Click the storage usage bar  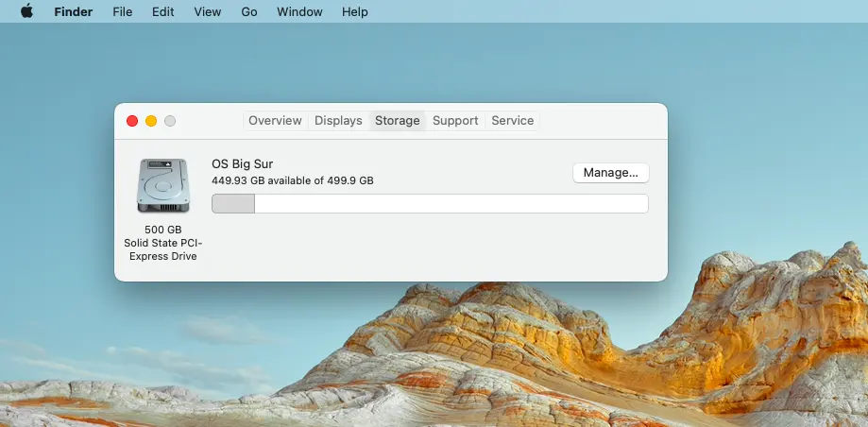click(430, 203)
